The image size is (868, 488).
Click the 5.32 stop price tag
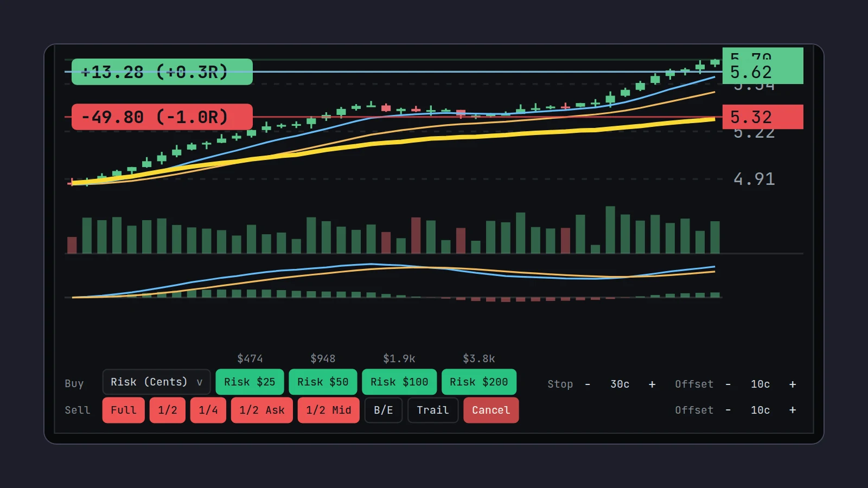763,117
